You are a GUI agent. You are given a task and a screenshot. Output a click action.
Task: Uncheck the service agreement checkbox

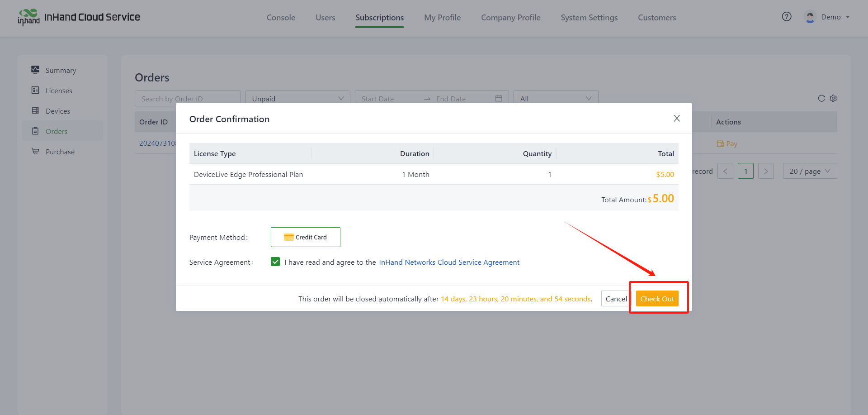tap(275, 262)
